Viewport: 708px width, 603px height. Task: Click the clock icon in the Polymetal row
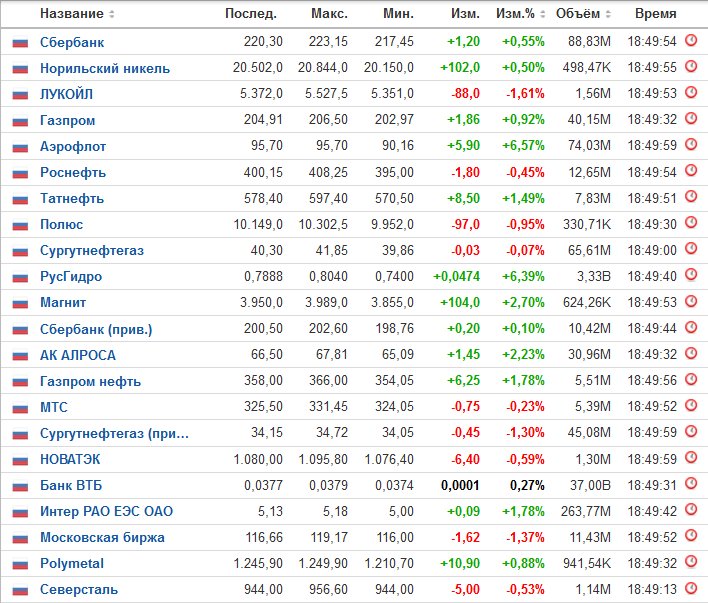(x=691, y=561)
